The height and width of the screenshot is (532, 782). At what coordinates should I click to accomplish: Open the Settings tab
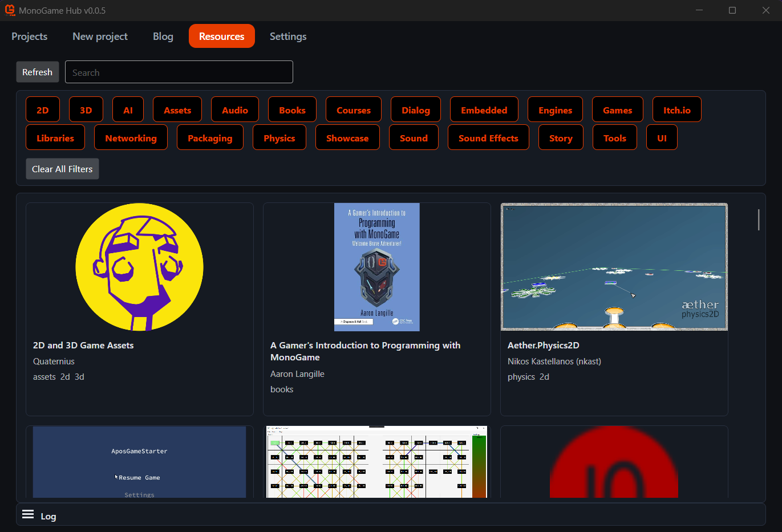(288, 36)
